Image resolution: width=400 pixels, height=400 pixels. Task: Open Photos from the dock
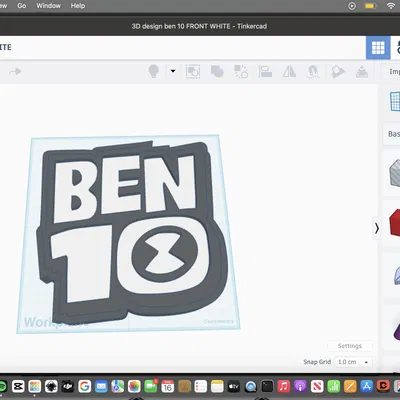point(134,386)
